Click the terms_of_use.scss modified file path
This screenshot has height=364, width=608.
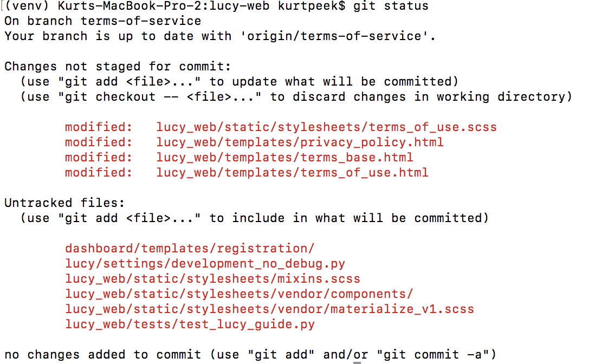(x=326, y=127)
